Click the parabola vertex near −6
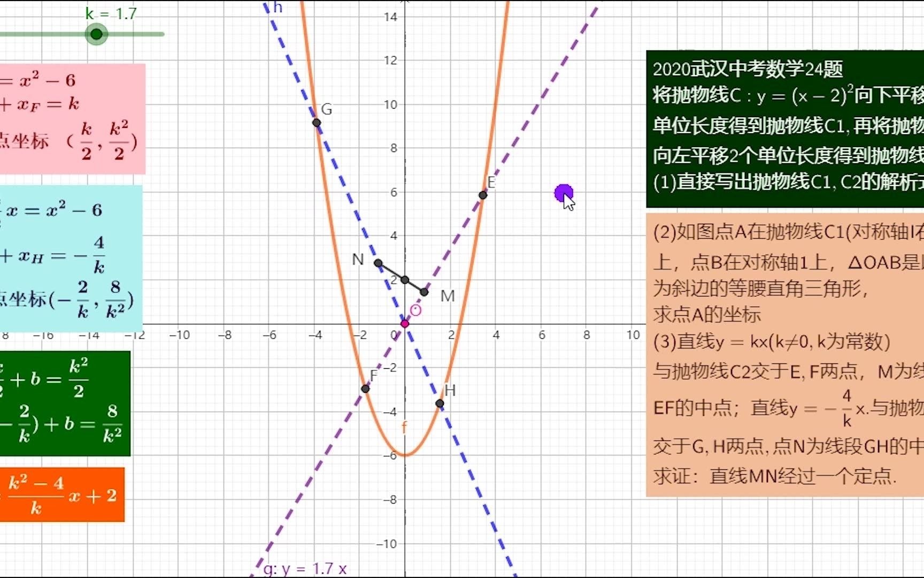Image resolution: width=924 pixels, height=578 pixels. (405, 455)
